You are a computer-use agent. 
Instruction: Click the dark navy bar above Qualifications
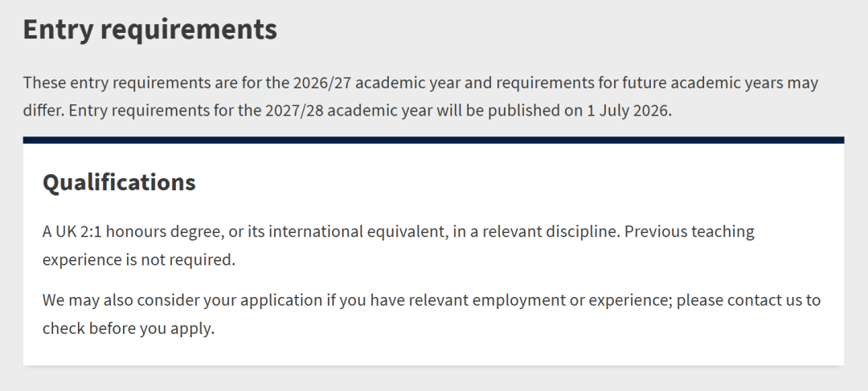pos(433,141)
